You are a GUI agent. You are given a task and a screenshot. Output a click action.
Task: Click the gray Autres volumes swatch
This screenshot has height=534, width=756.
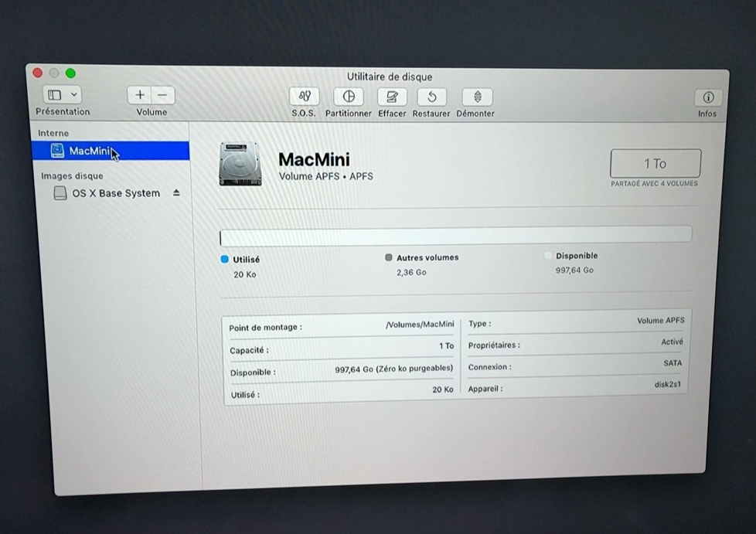coord(389,257)
